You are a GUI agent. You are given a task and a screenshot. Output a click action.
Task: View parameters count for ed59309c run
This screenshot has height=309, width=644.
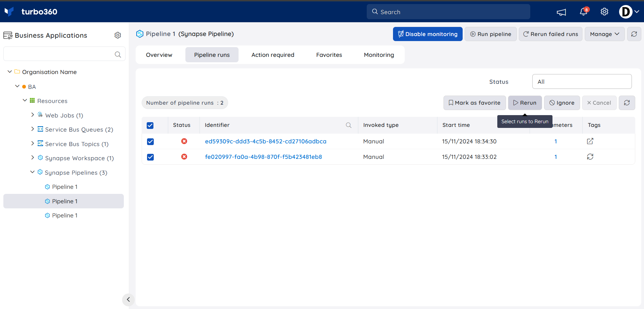click(556, 141)
